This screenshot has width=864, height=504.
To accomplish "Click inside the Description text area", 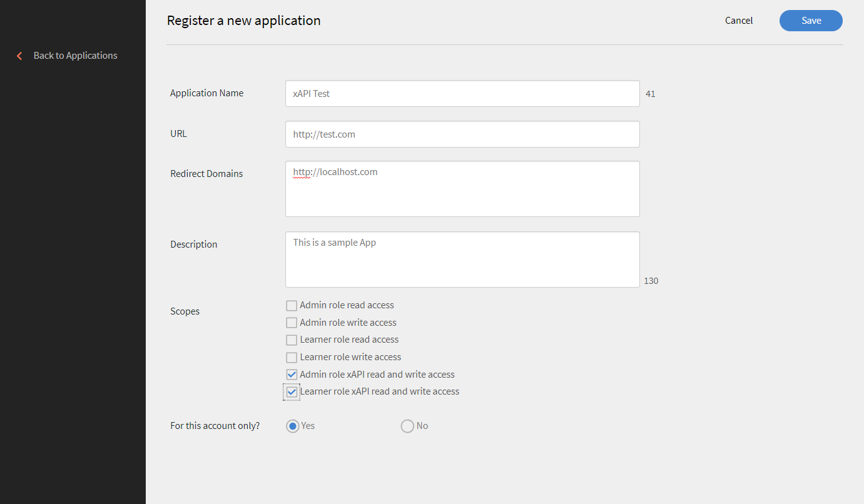I will 462,260.
